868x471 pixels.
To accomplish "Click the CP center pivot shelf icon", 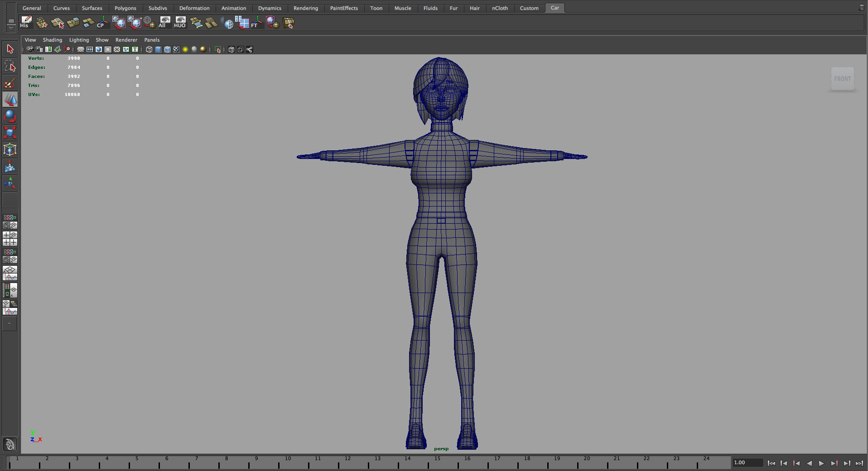I will click(x=102, y=22).
